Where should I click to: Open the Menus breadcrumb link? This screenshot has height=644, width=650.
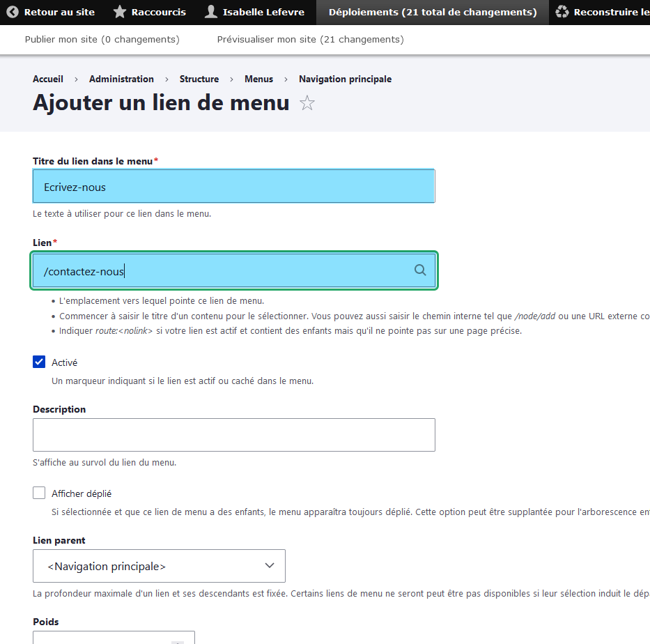pyautogui.click(x=258, y=79)
